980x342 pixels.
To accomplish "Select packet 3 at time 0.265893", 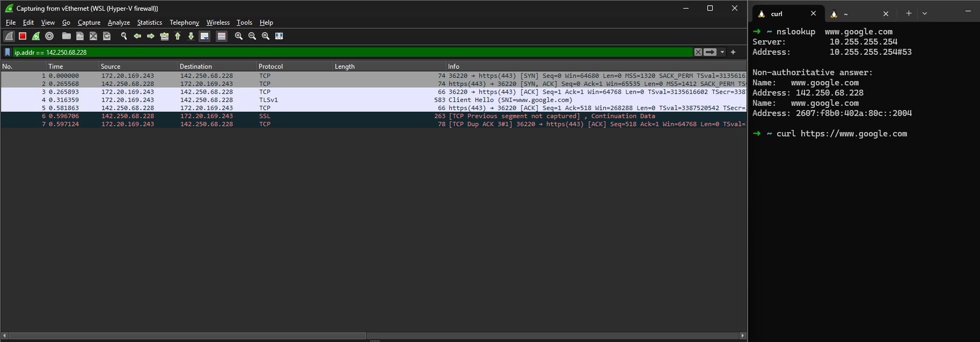I will 374,92.
